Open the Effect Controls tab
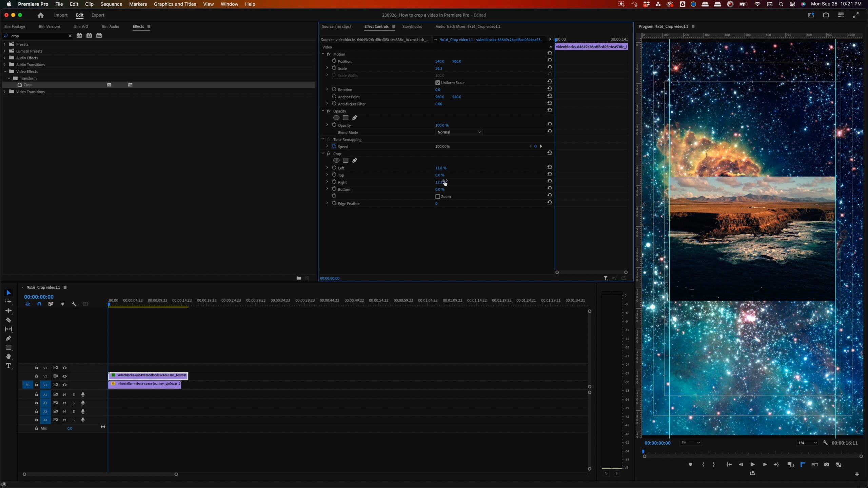 click(x=376, y=26)
